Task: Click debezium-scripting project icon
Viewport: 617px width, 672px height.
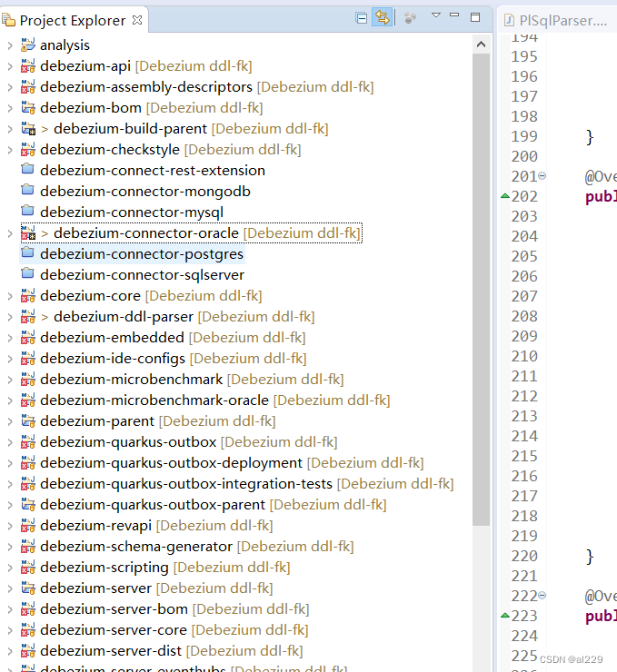Action: click(28, 567)
